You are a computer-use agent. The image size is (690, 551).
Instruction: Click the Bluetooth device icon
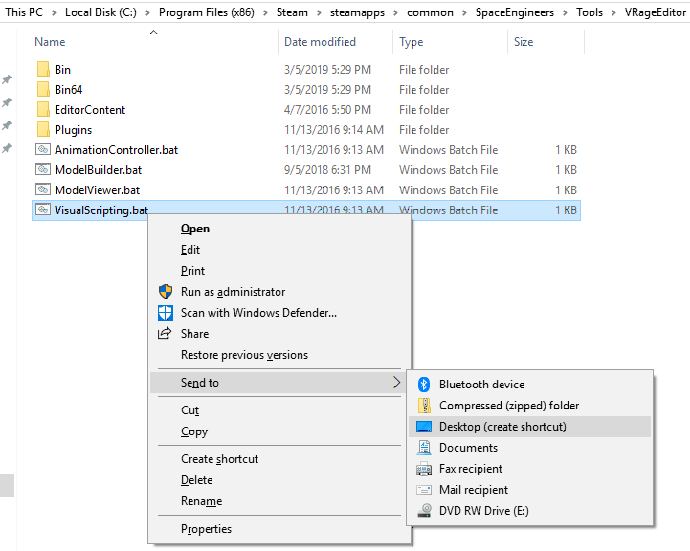tap(423, 384)
